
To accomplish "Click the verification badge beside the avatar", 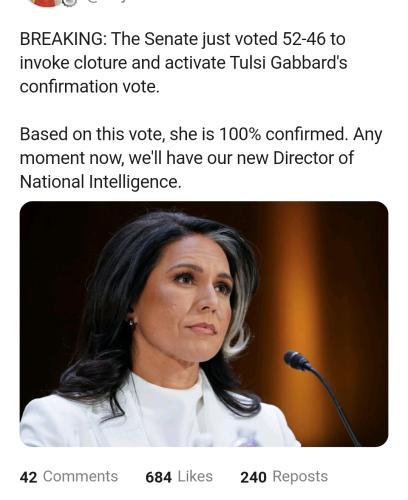I will [71, 2].
